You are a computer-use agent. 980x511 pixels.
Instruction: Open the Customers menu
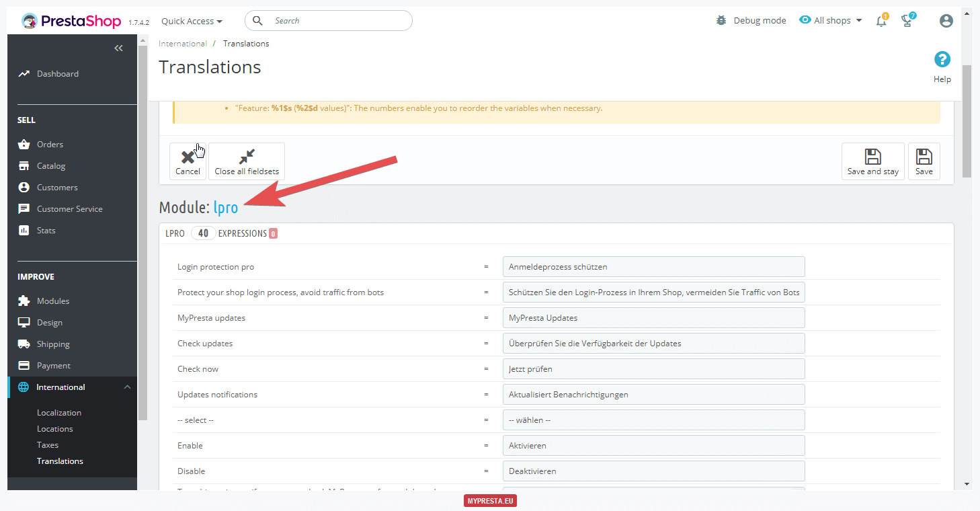click(x=57, y=188)
